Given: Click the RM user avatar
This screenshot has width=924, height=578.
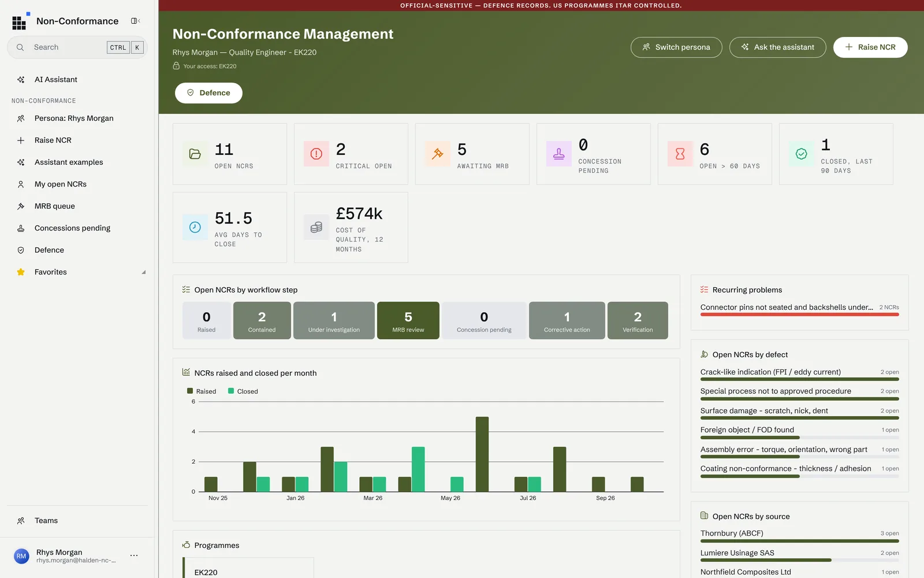Looking at the screenshot, I should (x=21, y=556).
